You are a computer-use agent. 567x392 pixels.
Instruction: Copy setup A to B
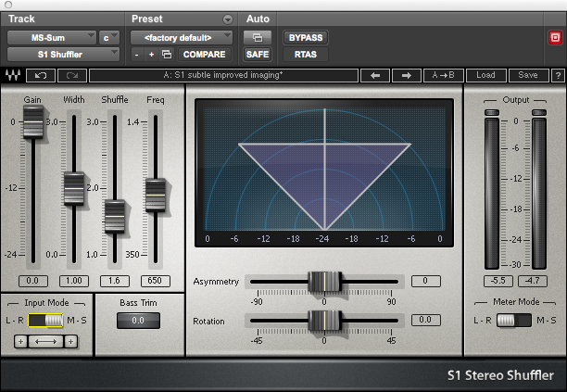click(444, 76)
